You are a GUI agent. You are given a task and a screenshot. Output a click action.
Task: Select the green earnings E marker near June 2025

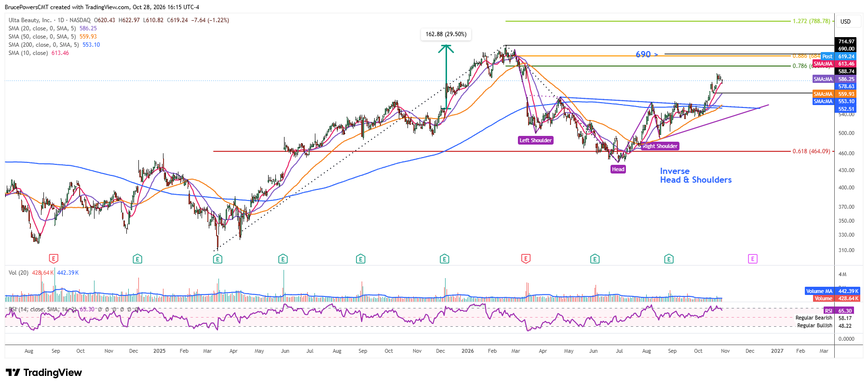tap(283, 259)
